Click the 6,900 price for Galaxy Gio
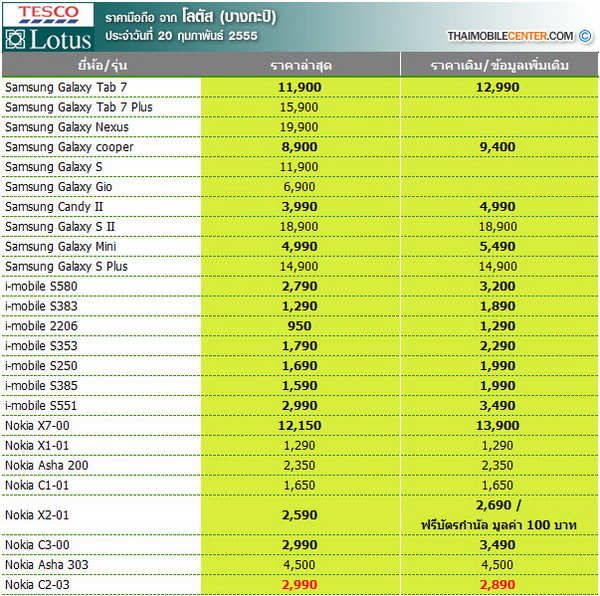 coord(299,187)
